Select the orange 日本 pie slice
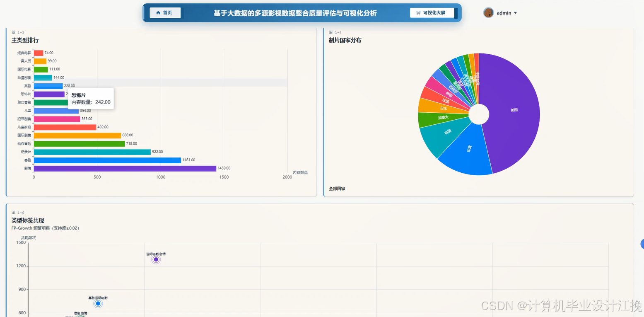 [x=443, y=108]
